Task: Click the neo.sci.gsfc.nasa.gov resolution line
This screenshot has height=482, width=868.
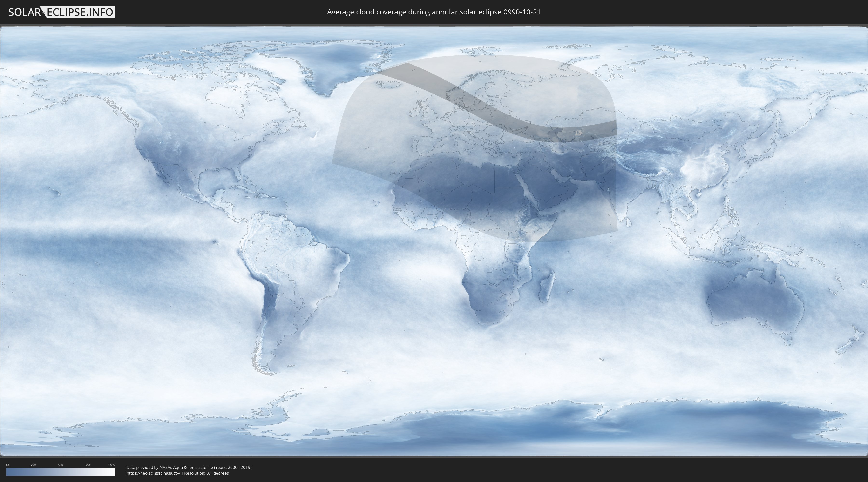Action: (177, 473)
